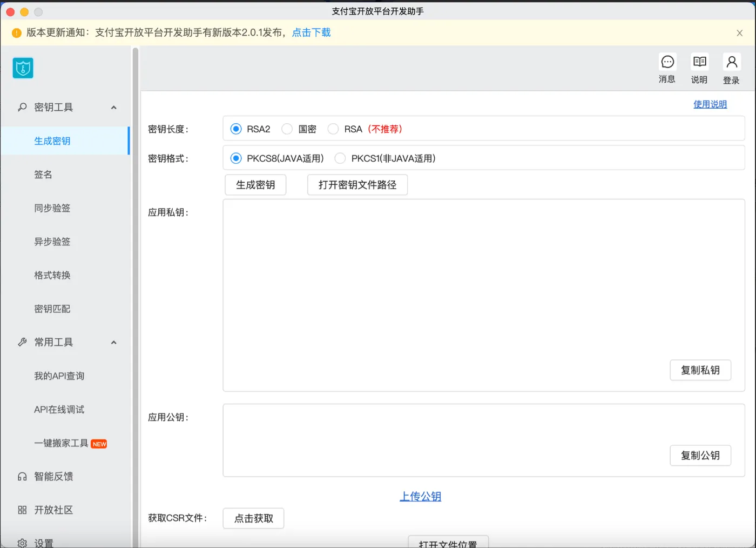The image size is (756, 548).
Task: Click the grid icon for 开放社区
Action: pos(22,510)
